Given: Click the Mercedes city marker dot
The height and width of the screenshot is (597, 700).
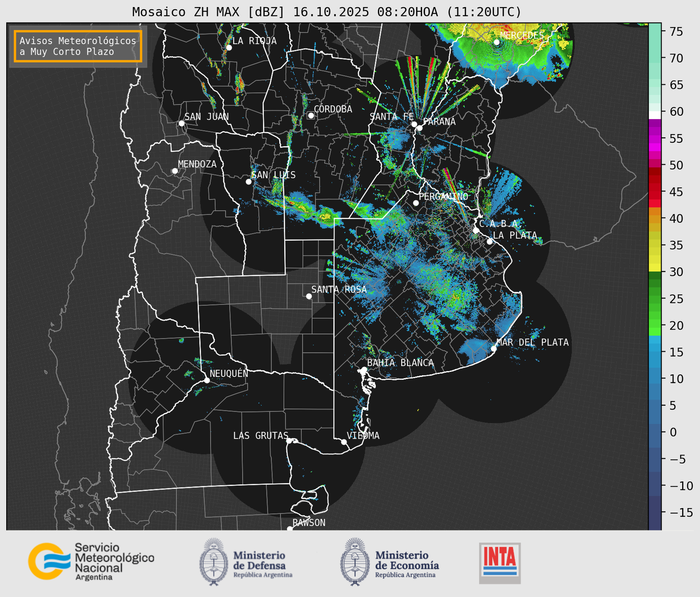Looking at the screenshot, I should [x=497, y=42].
